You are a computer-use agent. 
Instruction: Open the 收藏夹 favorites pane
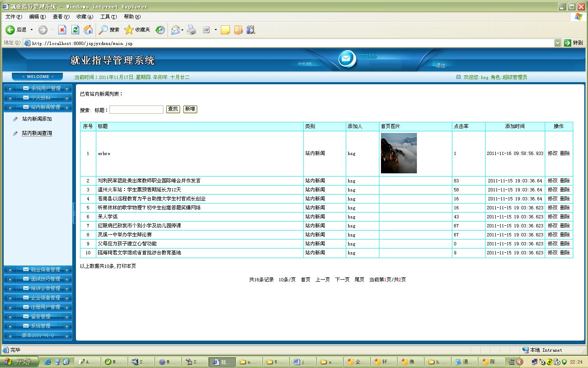[137, 30]
